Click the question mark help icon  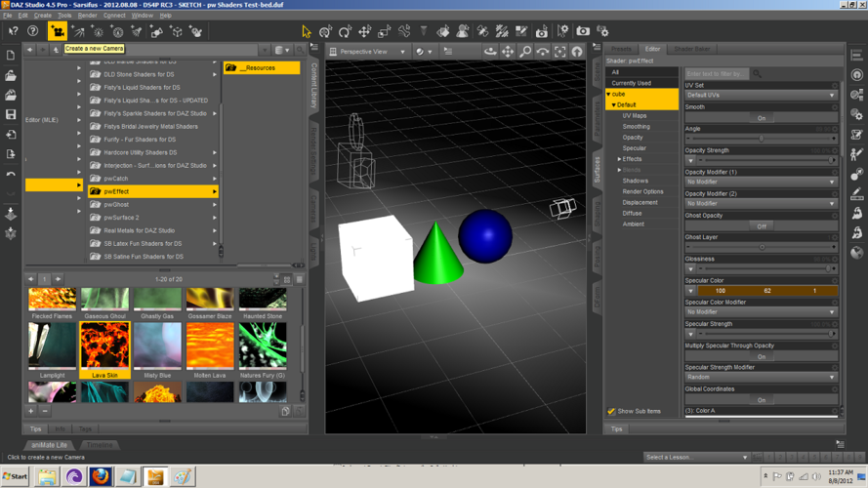(33, 31)
